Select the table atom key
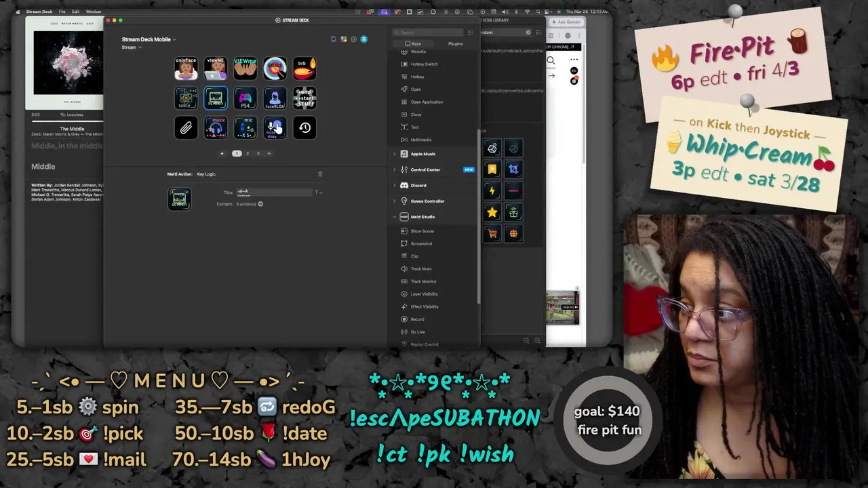Image resolution: width=868 pixels, height=488 pixels. (x=186, y=98)
